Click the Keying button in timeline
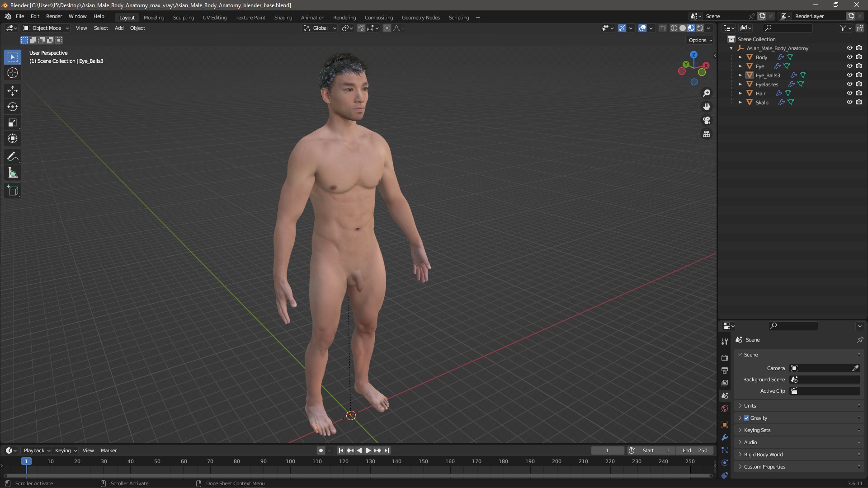The width and height of the screenshot is (868, 488). pyautogui.click(x=66, y=450)
